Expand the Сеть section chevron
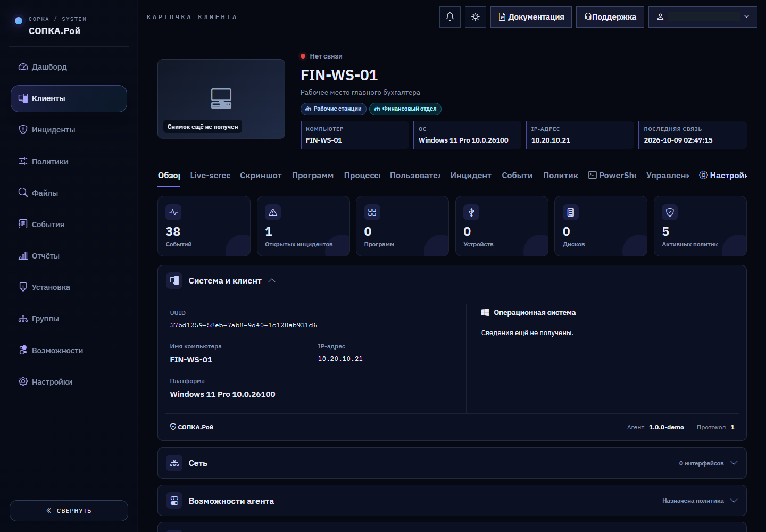The image size is (766, 532). (734, 463)
